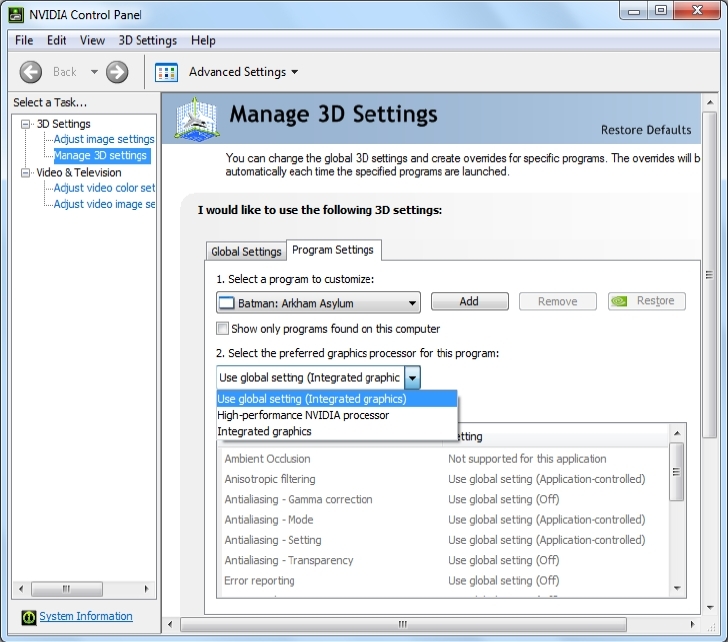Viewport: 728px width, 642px height.
Task: Open the View menu
Action: pyautogui.click(x=92, y=40)
